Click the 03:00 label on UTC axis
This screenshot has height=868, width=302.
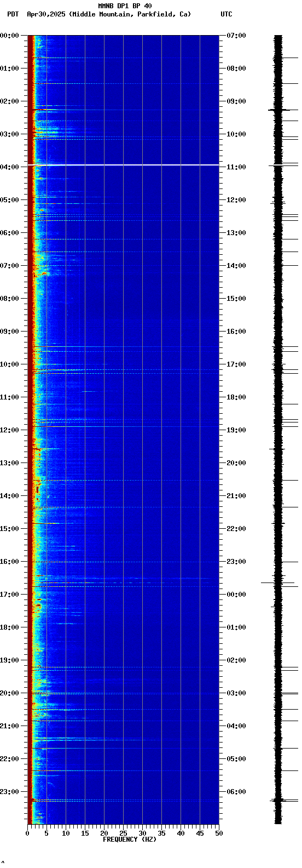coord(236,693)
